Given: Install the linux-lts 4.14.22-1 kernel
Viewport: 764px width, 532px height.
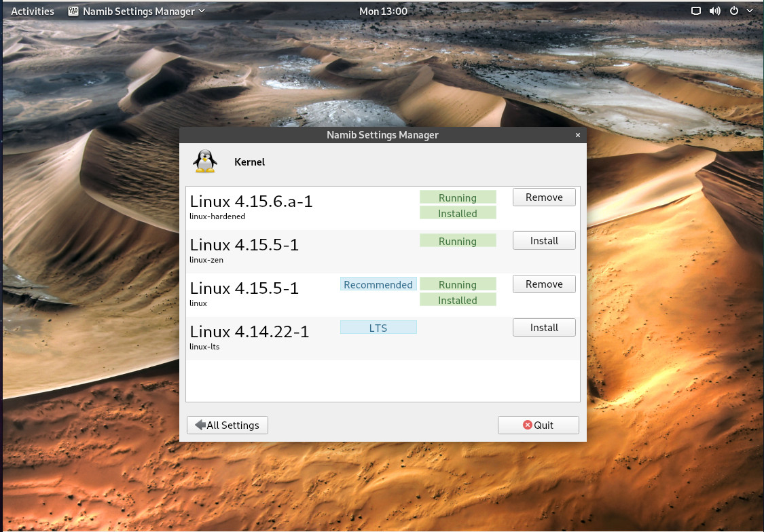Looking at the screenshot, I should [544, 328].
